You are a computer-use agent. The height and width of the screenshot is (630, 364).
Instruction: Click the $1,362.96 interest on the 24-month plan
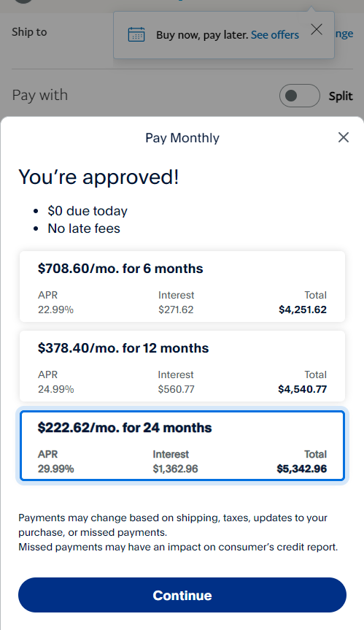175,469
